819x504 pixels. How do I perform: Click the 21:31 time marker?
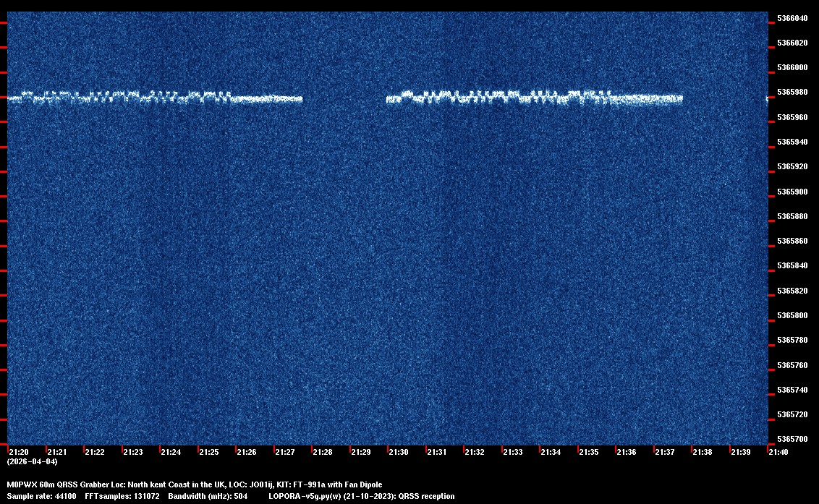point(437,452)
